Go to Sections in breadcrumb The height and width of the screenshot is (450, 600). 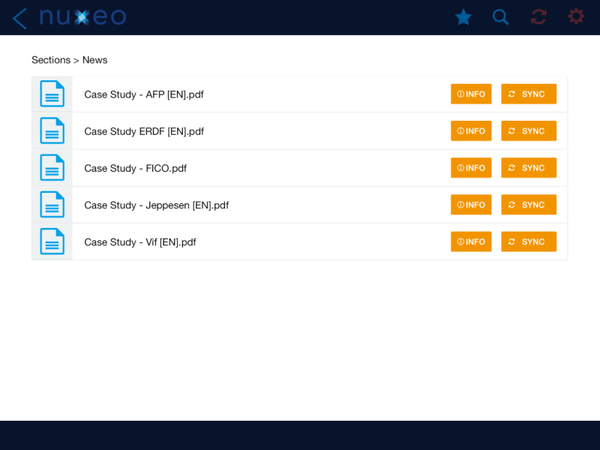(x=51, y=60)
